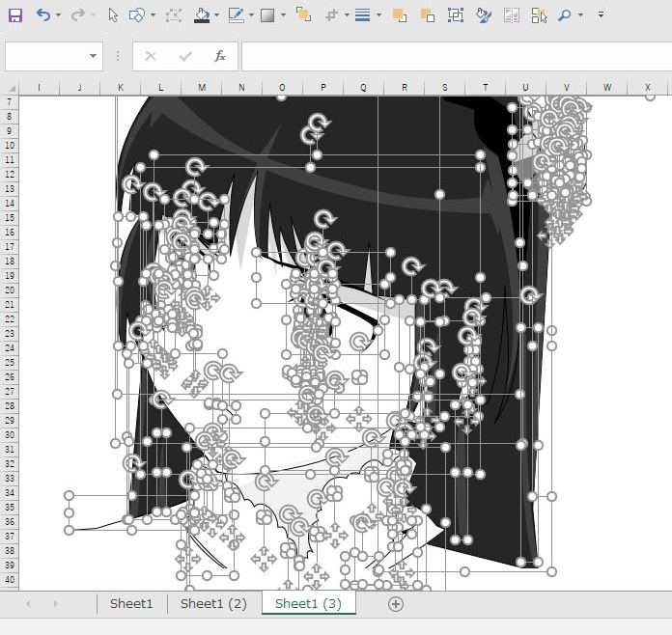The image size is (672, 635).
Task: Click the greyed-out Redo icon
Action: click(x=77, y=15)
